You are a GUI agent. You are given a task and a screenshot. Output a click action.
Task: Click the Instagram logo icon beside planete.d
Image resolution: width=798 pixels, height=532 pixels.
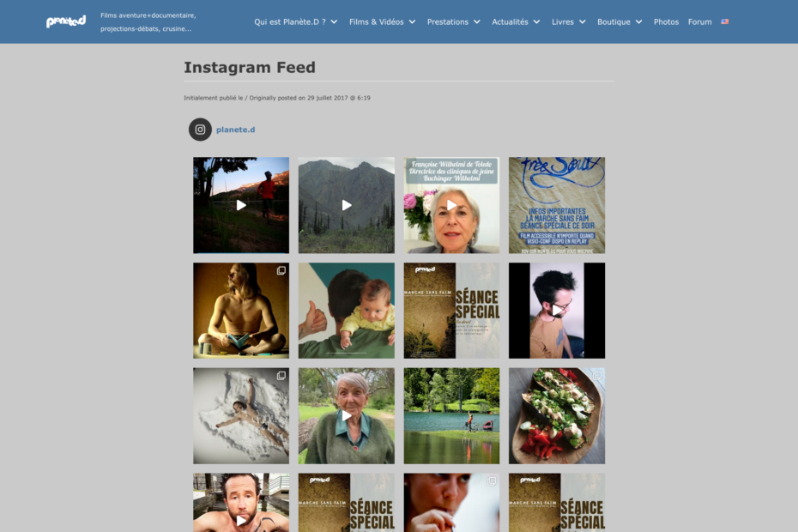tap(200, 130)
